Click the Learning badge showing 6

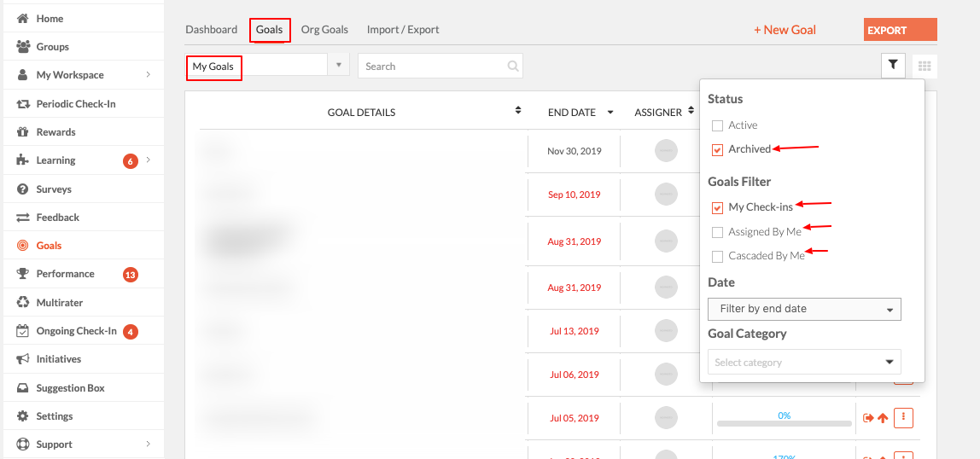click(x=130, y=160)
